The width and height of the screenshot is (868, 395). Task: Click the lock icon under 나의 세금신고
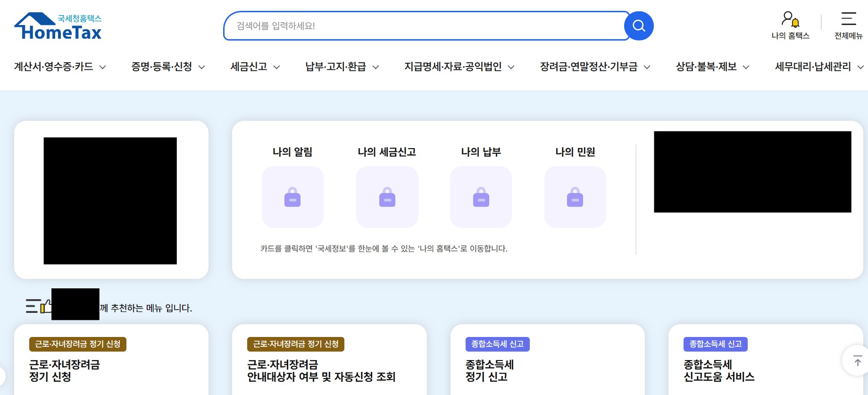click(387, 197)
